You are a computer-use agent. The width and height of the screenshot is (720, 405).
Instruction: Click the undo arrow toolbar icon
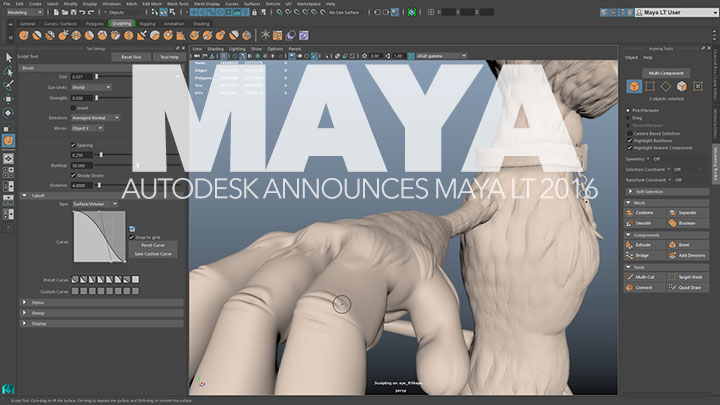coord(82,12)
